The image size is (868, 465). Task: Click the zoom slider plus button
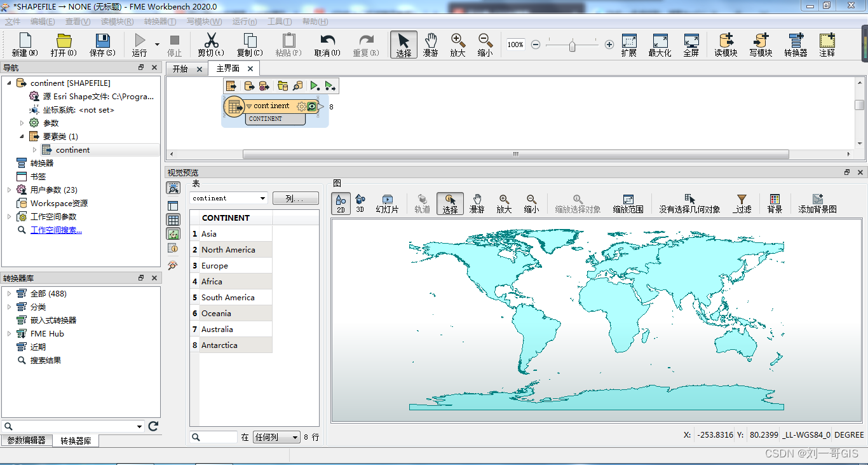(x=609, y=45)
